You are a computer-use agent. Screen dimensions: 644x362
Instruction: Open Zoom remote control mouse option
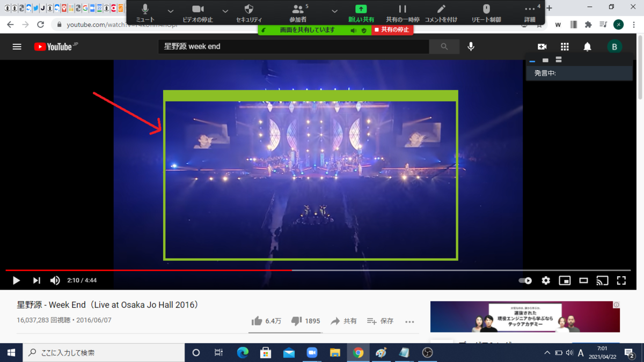coord(486,13)
